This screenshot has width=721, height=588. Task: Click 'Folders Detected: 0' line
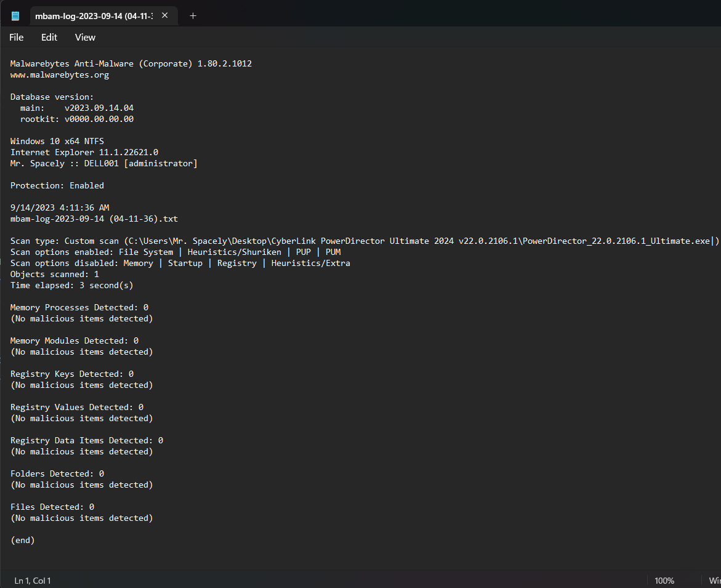coord(57,473)
